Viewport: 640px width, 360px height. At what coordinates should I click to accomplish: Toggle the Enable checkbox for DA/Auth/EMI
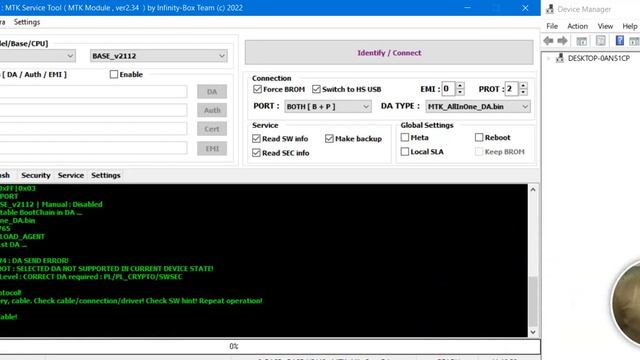point(114,74)
